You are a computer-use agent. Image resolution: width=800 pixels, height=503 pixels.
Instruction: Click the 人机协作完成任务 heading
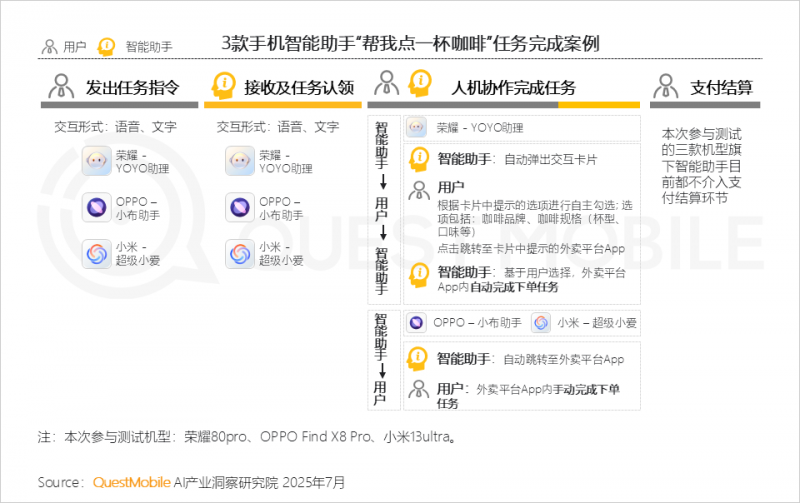pyautogui.click(x=513, y=87)
